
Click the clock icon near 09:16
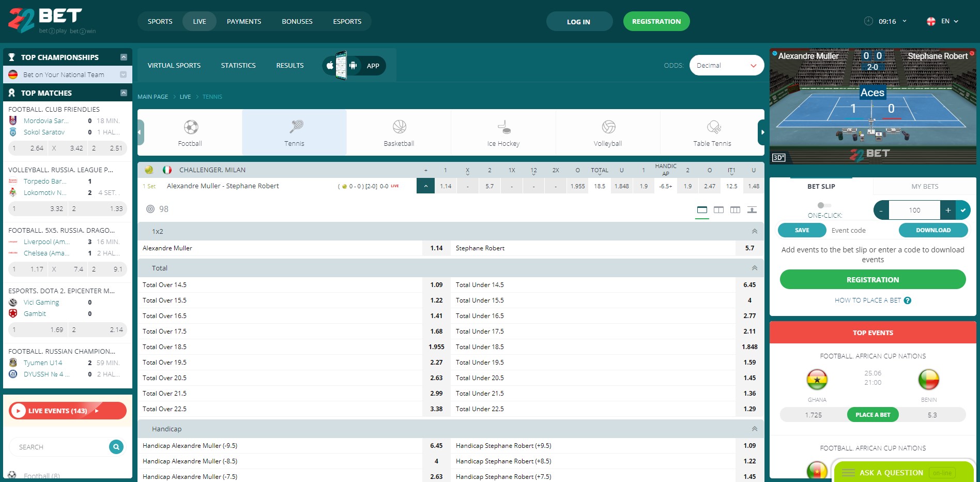point(868,21)
